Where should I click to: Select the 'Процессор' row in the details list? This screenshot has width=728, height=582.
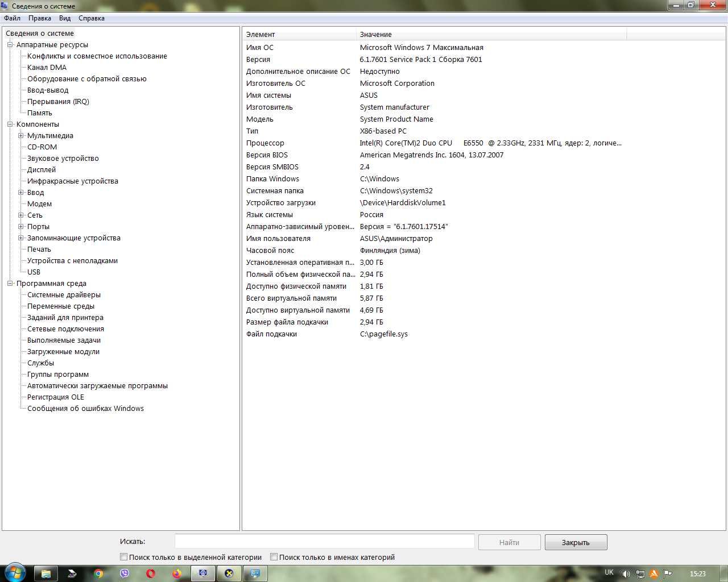435,143
